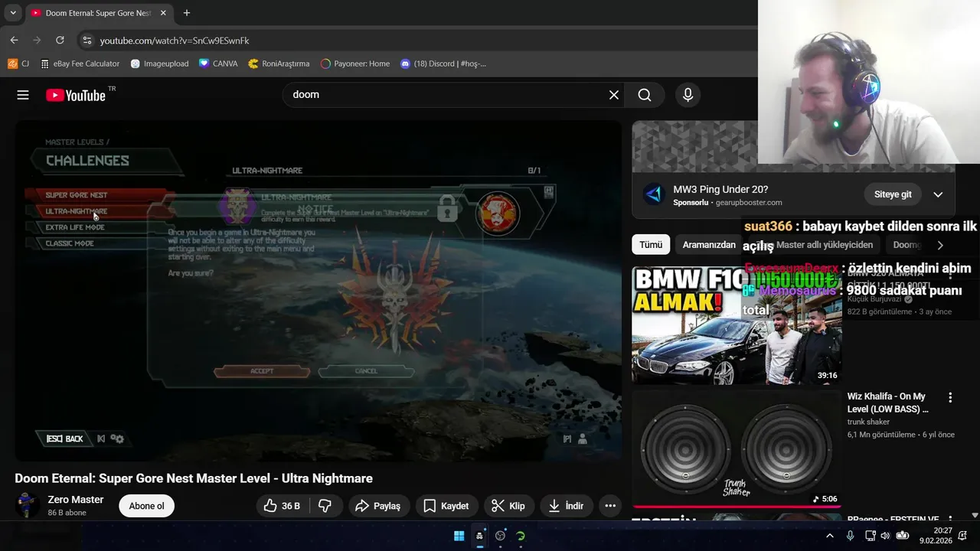980x551 pixels.
Task: Open Zero Master channel avatar
Action: click(28, 506)
